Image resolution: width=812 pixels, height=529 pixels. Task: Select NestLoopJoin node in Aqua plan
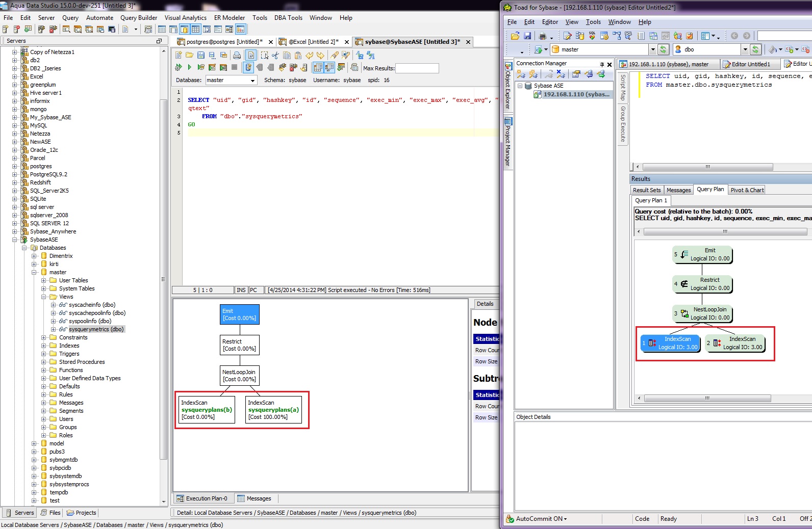pos(240,376)
